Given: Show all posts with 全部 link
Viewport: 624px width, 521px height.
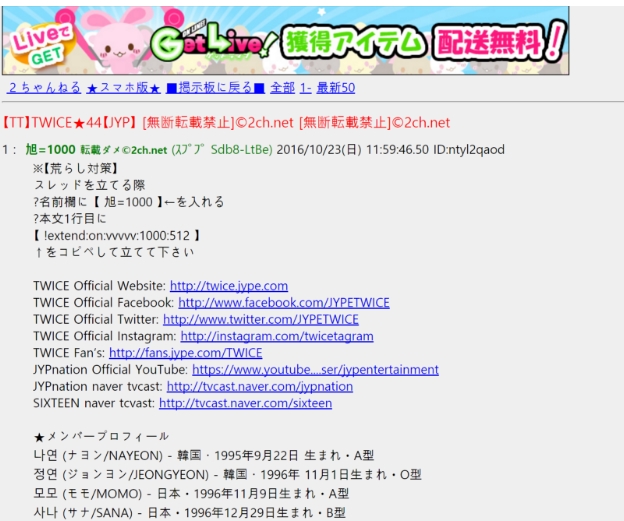Looking at the screenshot, I should (x=282, y=88).
